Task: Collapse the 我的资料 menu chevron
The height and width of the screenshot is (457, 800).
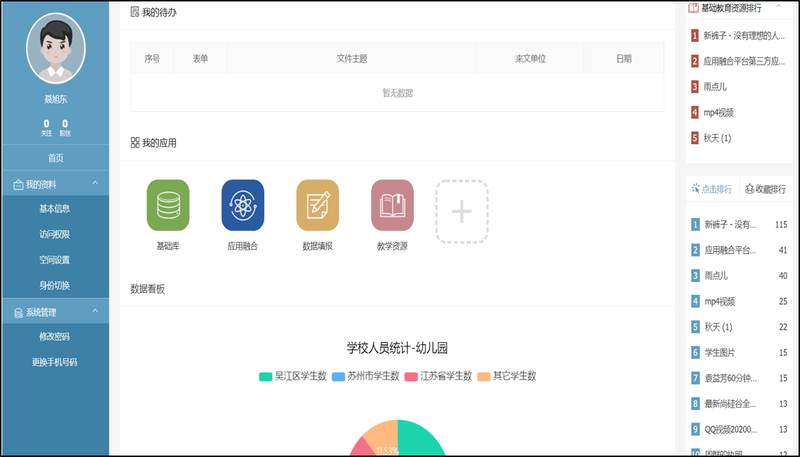Action: click(x=95, y=183)
